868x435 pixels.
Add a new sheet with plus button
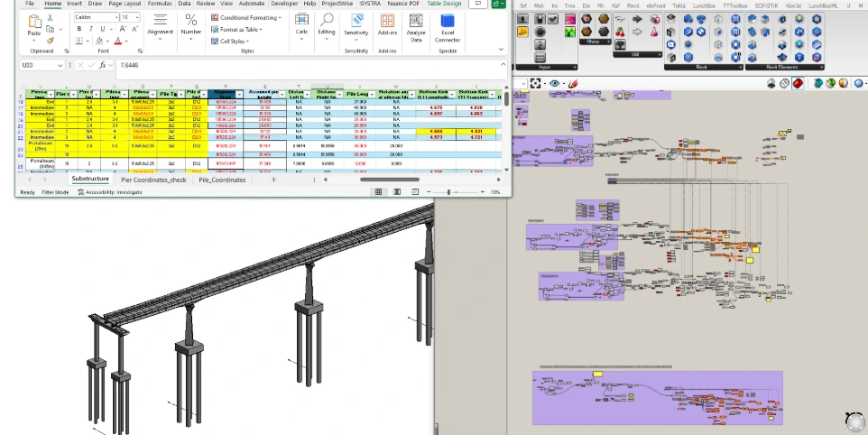(x=273, y=180)
